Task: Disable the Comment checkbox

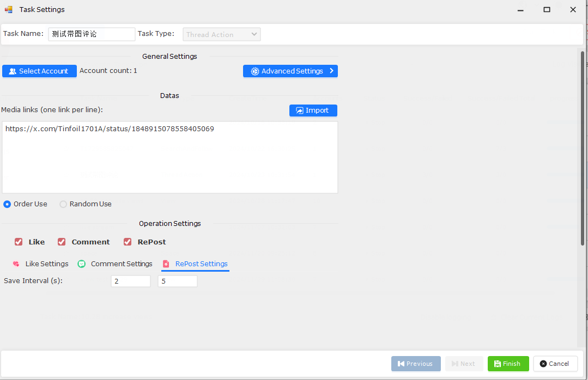Action: 62,242
